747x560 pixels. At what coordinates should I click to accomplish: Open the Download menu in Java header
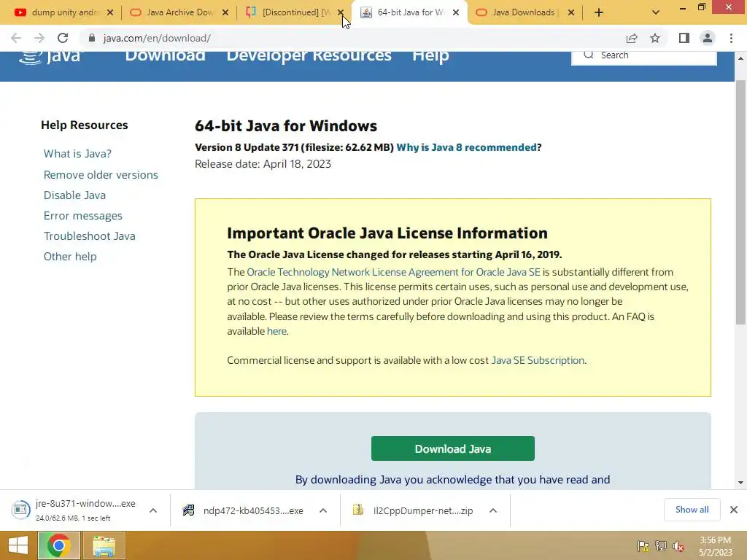point(166,55)
